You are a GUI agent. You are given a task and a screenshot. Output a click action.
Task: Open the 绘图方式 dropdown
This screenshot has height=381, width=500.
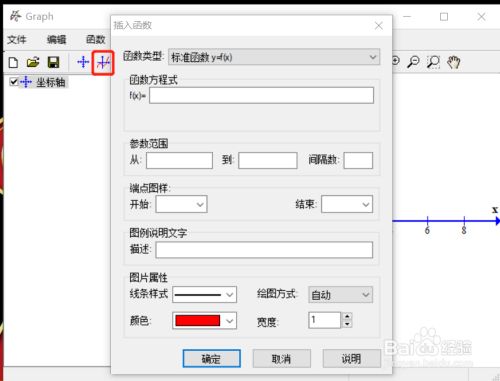click(340, 295)
